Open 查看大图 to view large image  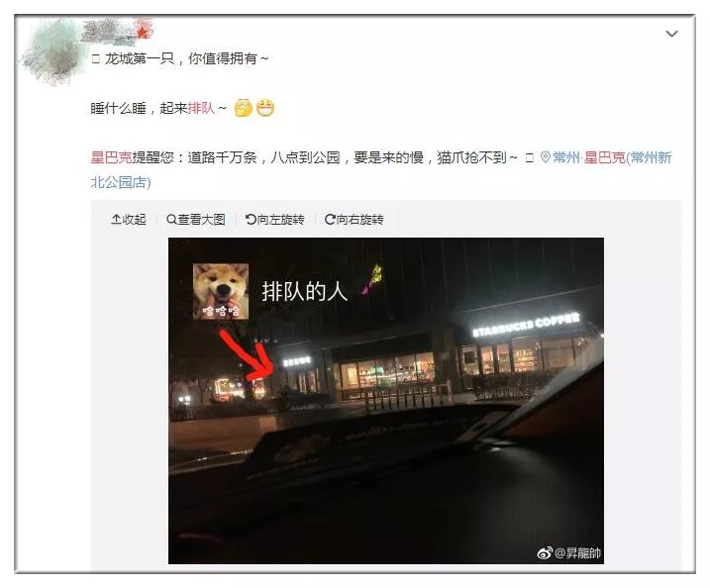(x=196, y=220)
